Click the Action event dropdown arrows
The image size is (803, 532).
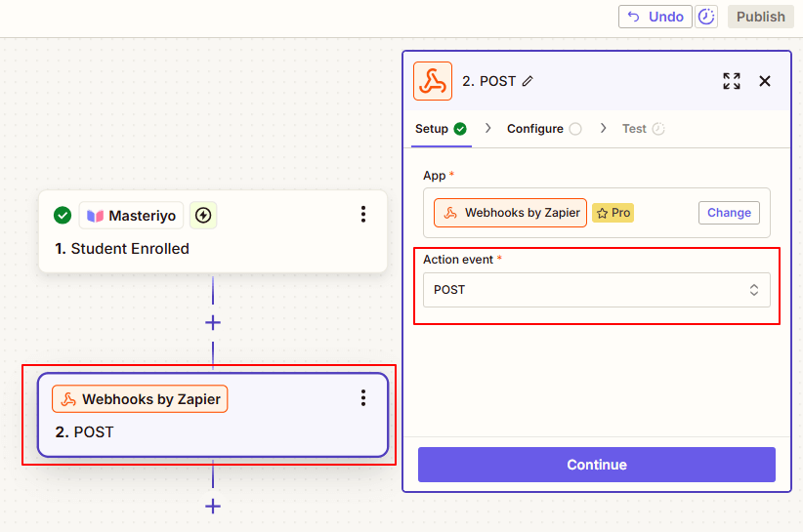click(754, 290)
